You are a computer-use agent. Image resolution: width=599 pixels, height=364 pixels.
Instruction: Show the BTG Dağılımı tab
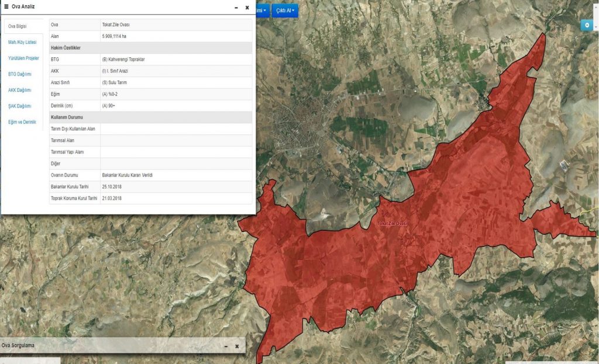click(x=20, y=74)
